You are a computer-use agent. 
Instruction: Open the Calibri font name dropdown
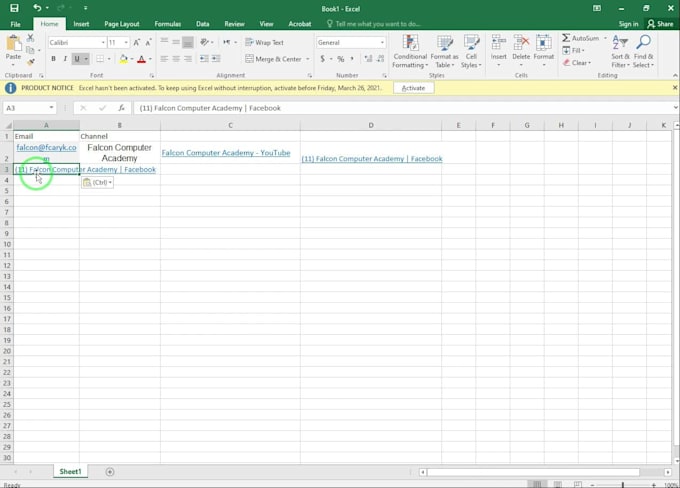pyautogui.click(x=103, y=43)
